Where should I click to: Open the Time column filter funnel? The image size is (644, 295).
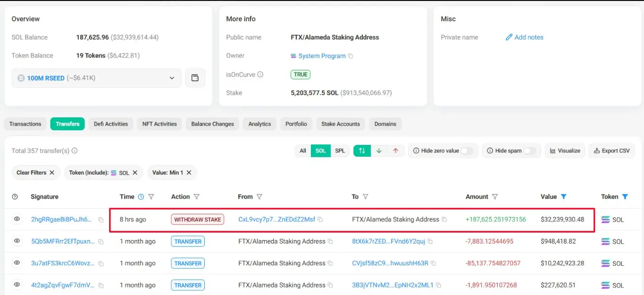pos(151,197)
